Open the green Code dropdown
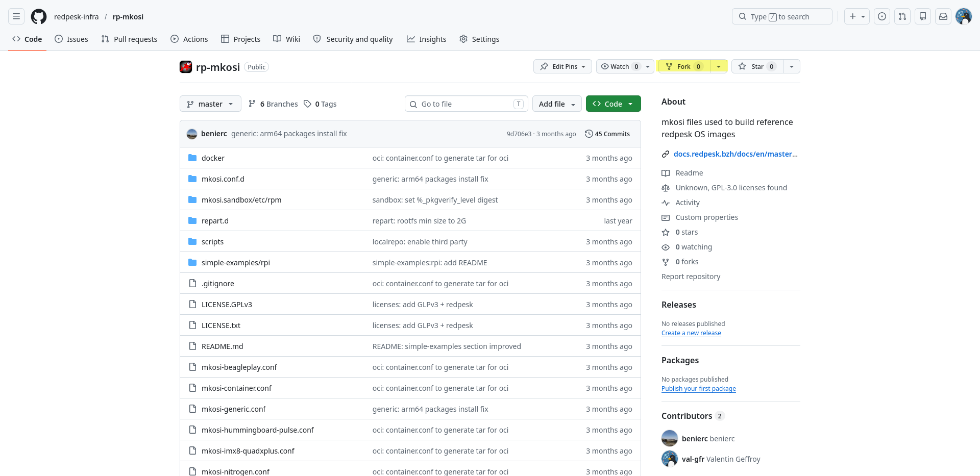980x476 pixels. click(x=613, y=104)
